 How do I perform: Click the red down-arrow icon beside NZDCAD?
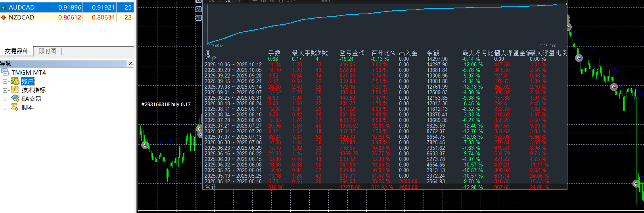tap(4, 17)
